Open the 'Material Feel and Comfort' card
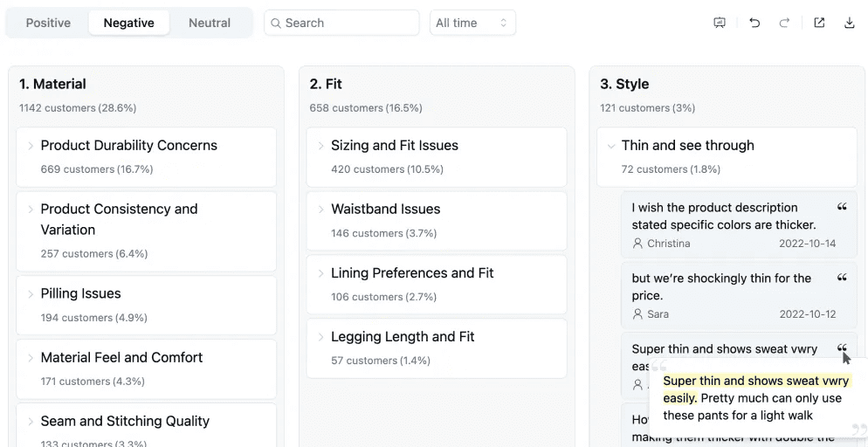 (121, 358)
